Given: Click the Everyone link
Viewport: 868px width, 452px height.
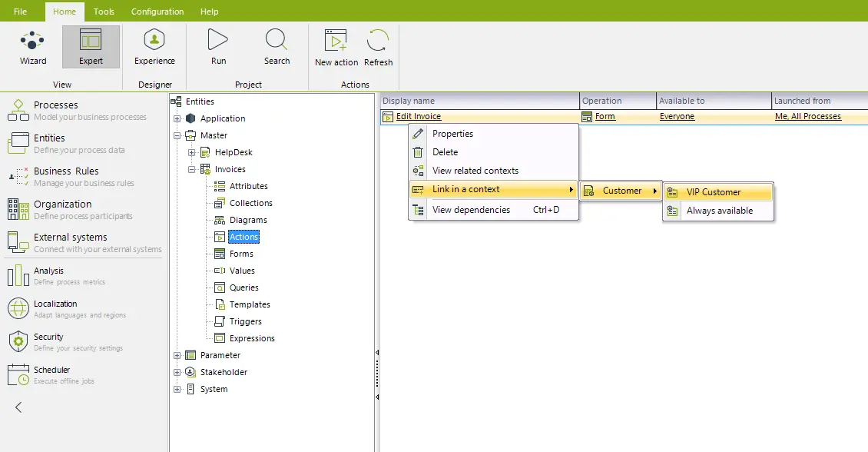Looking at the screenshot, I should [x=677, y=116].
